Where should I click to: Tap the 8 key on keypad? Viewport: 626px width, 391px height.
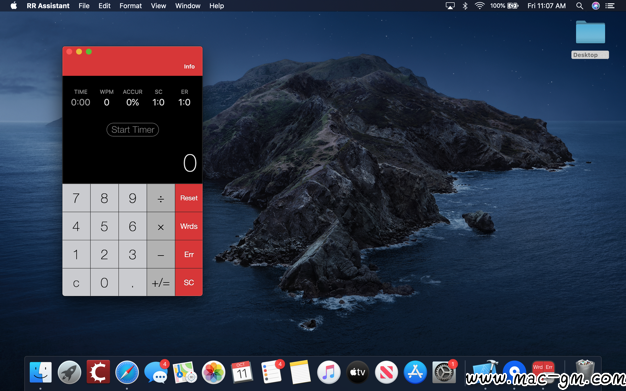coord(104,198)
